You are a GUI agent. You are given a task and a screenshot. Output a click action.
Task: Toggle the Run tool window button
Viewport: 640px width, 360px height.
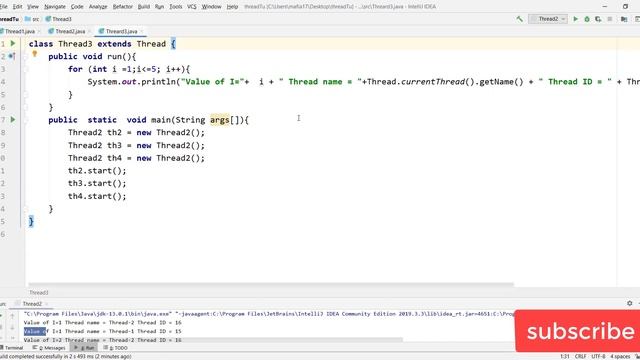click(84, 348)
